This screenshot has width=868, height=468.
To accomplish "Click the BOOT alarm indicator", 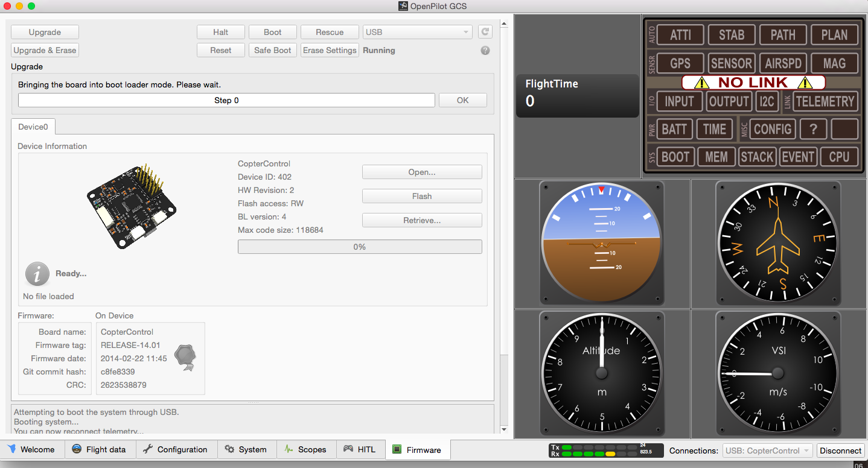I will click(x=675, y=157).
